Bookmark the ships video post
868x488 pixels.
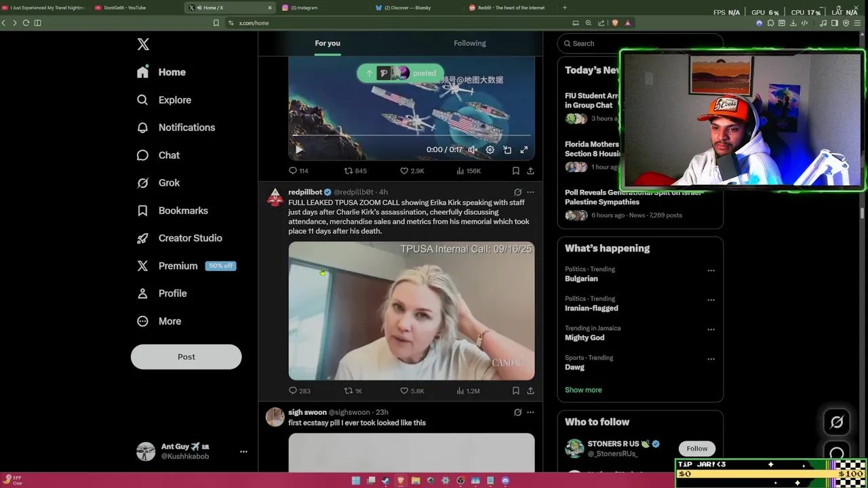515,171
